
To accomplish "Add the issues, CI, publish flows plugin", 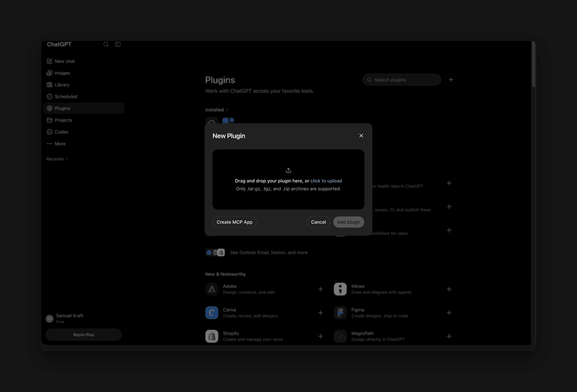I will (449, 207).
